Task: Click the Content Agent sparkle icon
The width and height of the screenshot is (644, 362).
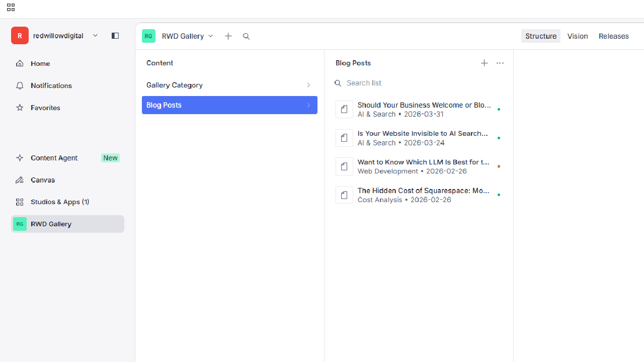Action: click(x=20, y=158)
